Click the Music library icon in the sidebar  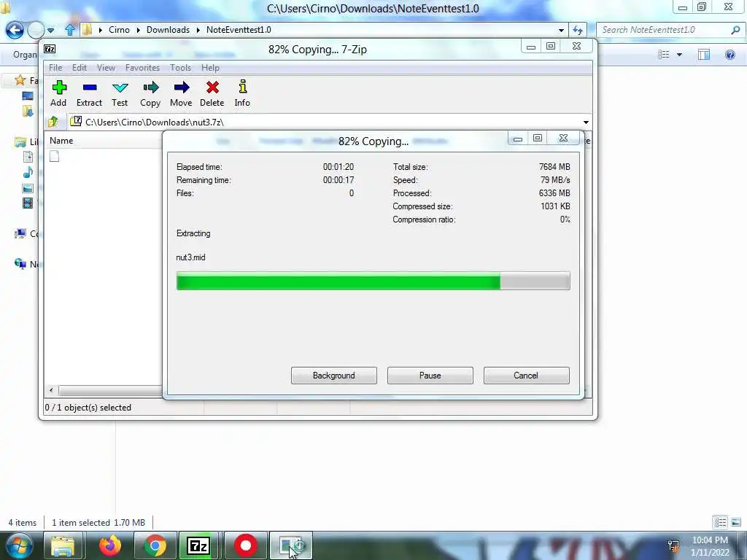[28, 172]
